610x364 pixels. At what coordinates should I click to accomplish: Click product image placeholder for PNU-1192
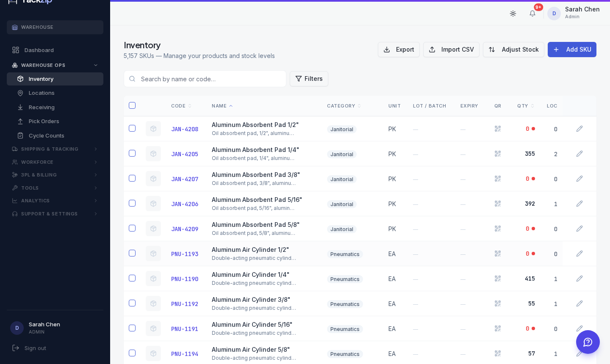[153, 303]
